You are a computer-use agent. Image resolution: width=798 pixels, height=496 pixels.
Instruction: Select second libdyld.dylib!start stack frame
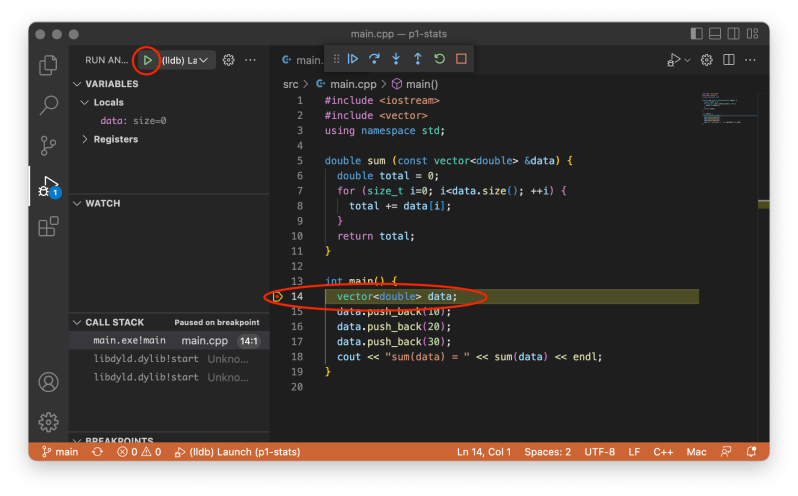click(169, 377)
